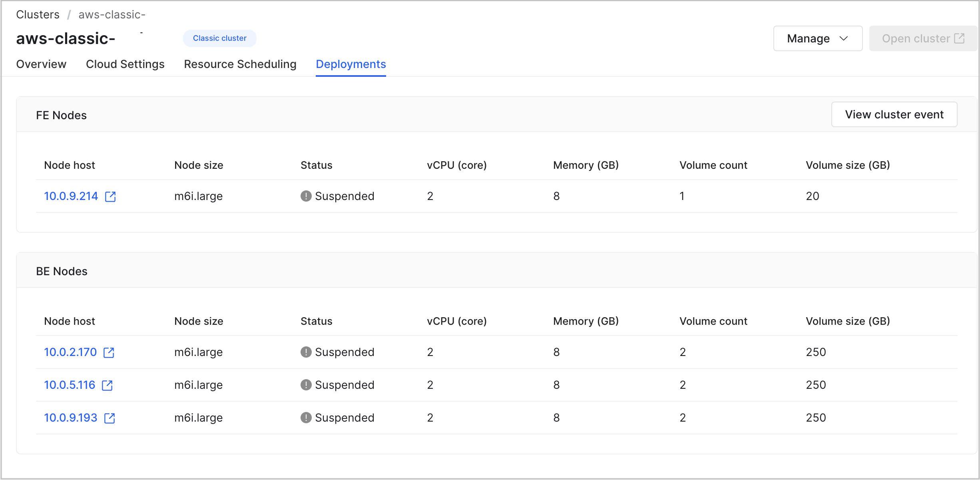
Task: Open external link icon beside 10.0.5.116
Action: point(107,385)
